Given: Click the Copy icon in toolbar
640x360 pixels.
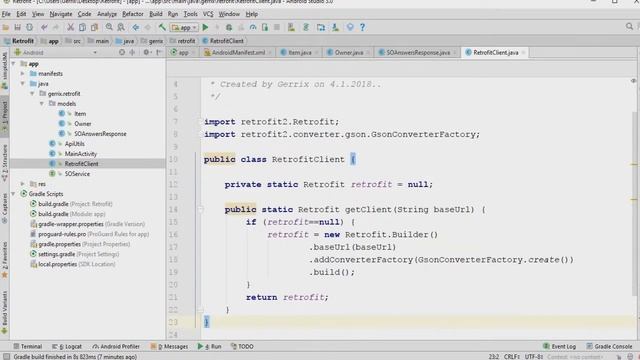Looking at the screenshot, I should click(x=82, y=27).
